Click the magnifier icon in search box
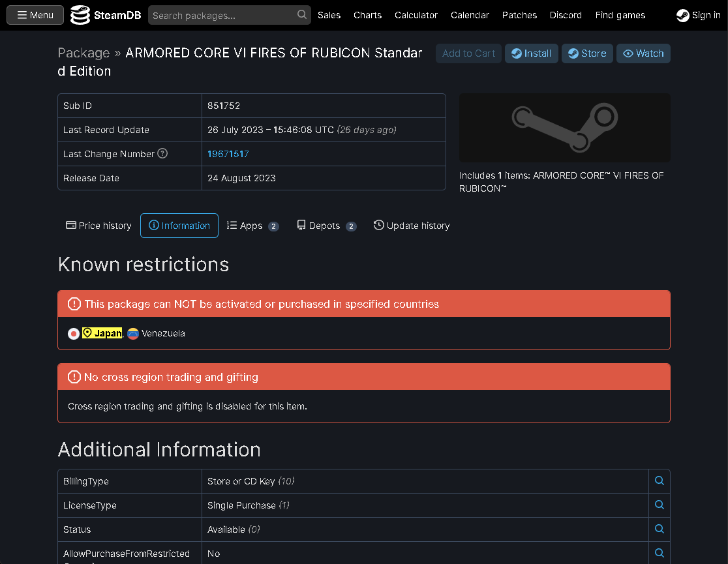Screen dimensions: 728x564 click(302, 15)
